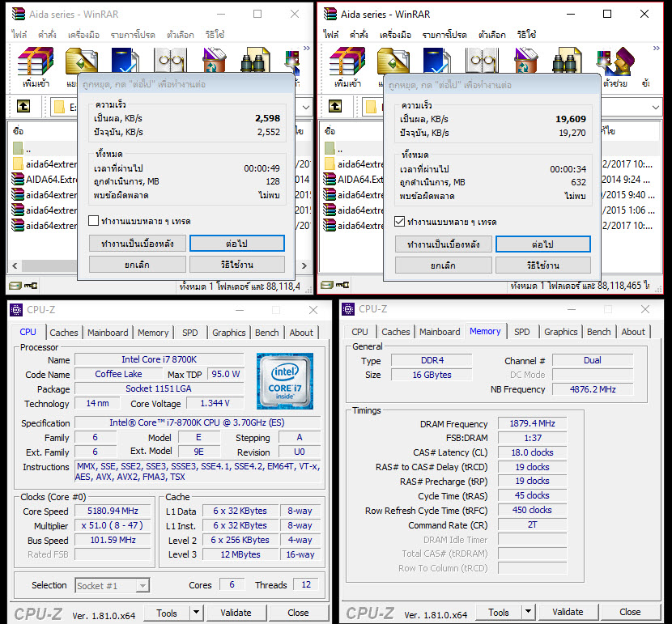Click the Add (เพิ่มเข้า) icon in left WinRAR window
The image size is (672, 624).
point(36,61)
